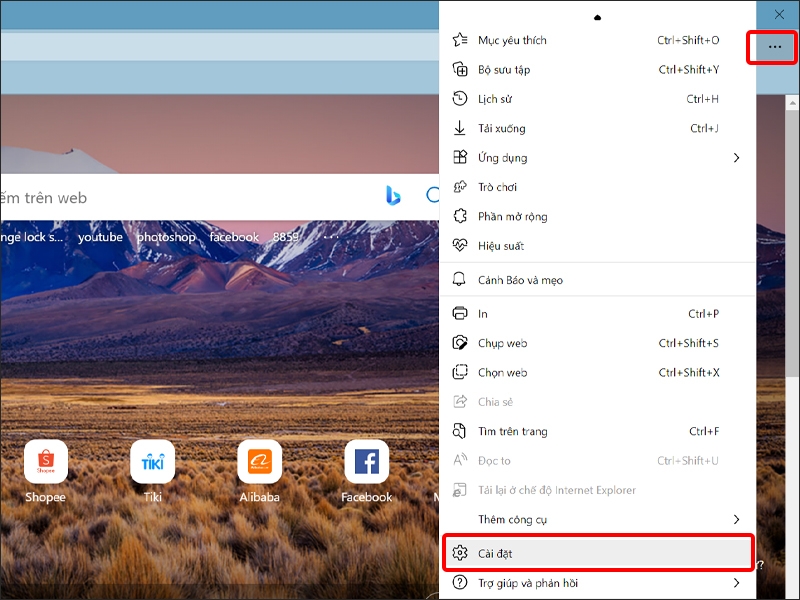Click Ctrl+Shift+S shortcut text
Screen dimensions: 800x600
point(688,343)
